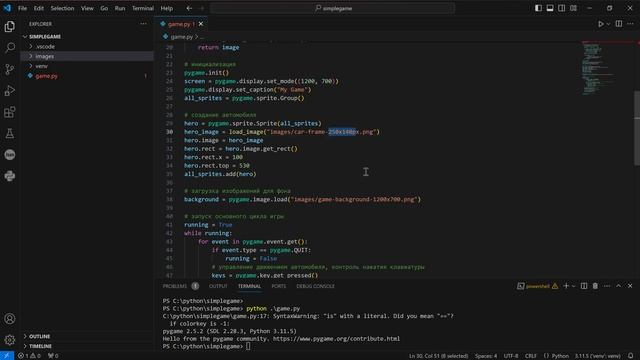
Task: Open Customize Layout icon in title bar
Action: [x=573, y=8]
